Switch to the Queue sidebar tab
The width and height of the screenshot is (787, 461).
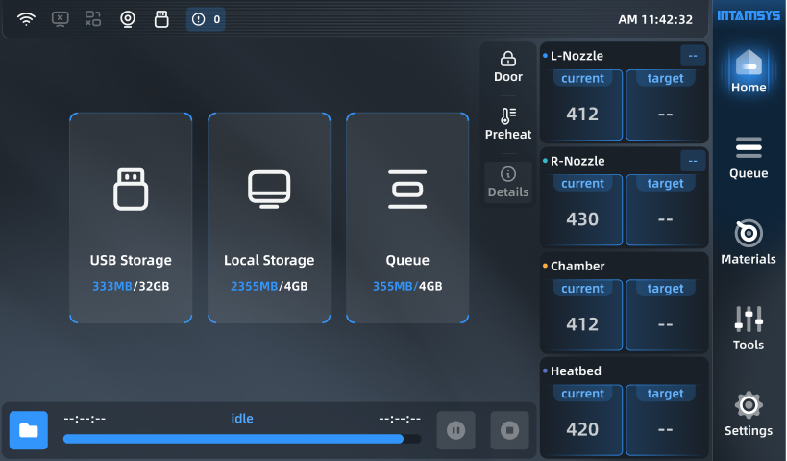point(748,157)
